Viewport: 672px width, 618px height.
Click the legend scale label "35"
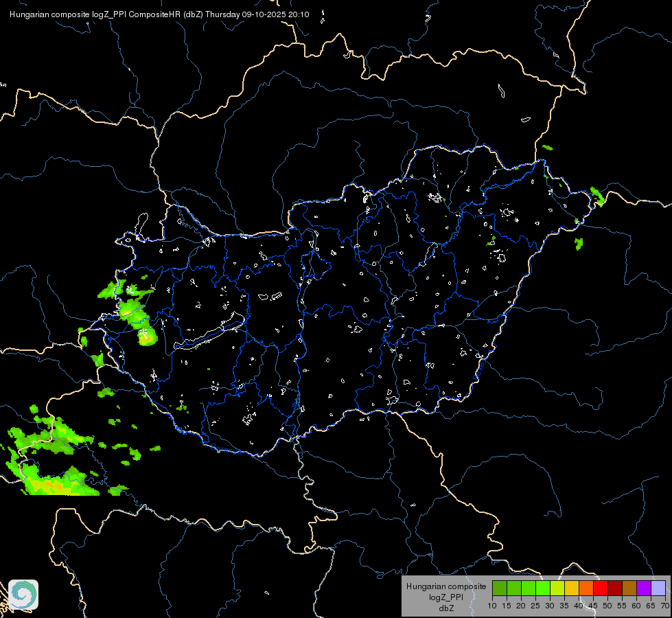coord(564,606)
